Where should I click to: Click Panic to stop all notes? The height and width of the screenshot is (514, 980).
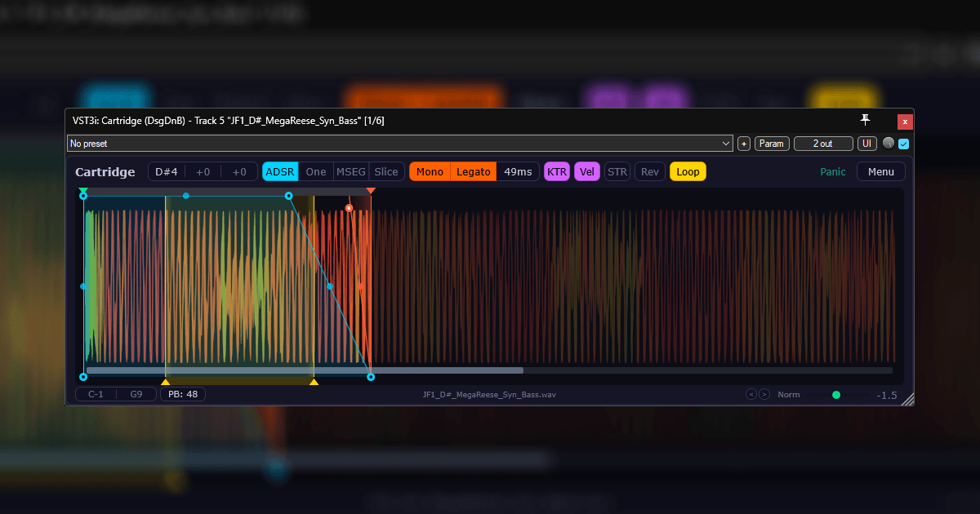[x=832, y=171]
